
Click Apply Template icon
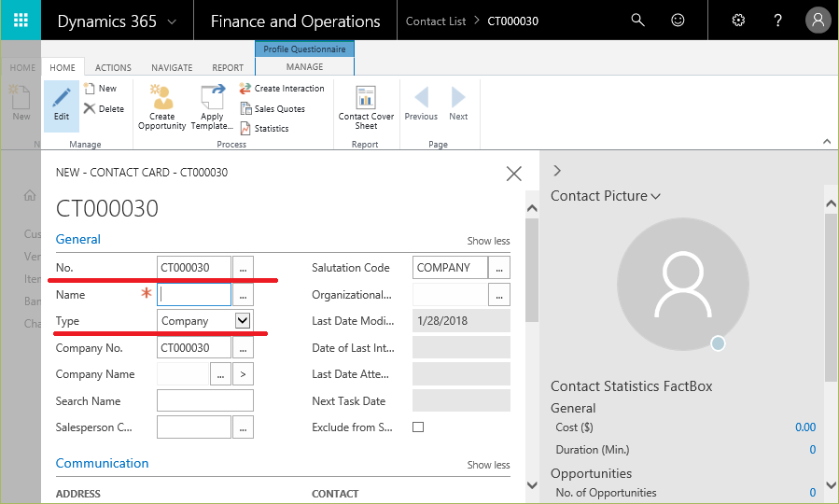point(212,106)
